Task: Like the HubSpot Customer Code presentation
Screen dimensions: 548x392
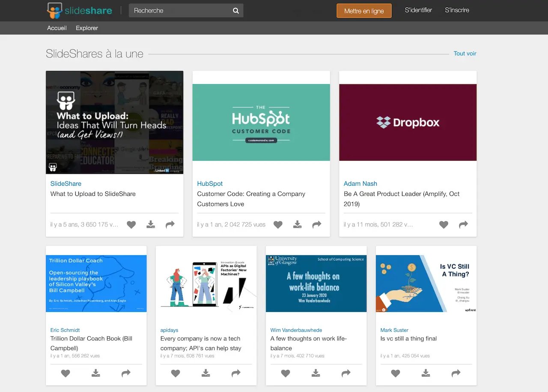Action: click(278, 225)
